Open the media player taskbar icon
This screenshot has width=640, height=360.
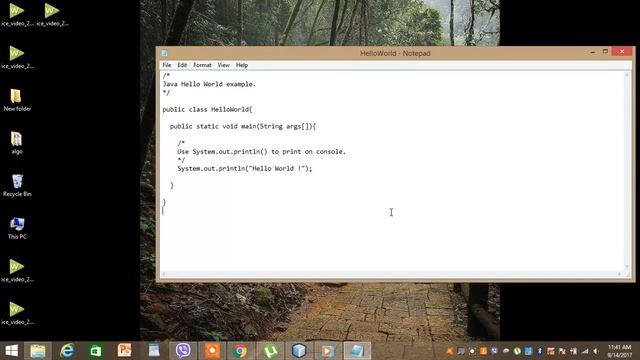pos(328,351)
